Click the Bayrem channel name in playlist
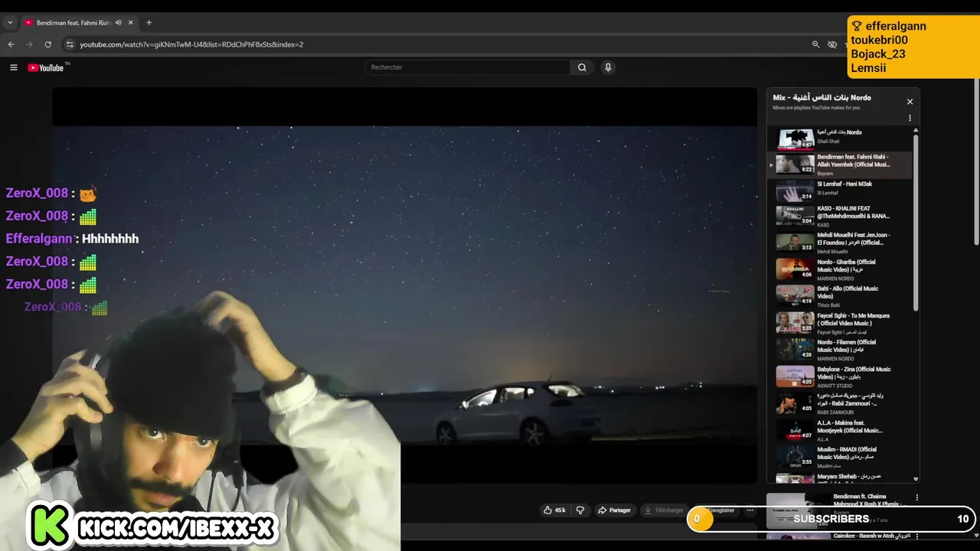This screenshot has width=980, height=551. point(825,174)
